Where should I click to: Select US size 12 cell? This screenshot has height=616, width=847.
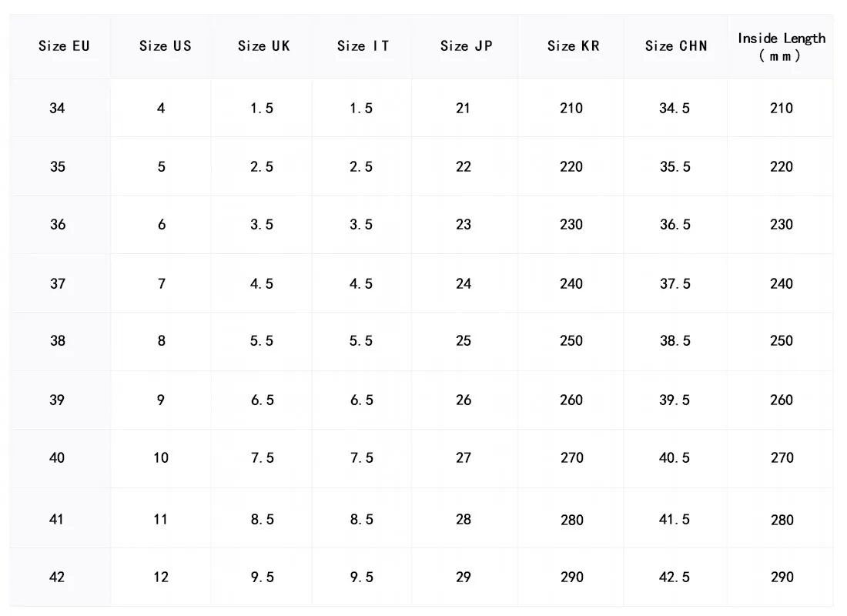pyautogui.click(x=161, y=577)
